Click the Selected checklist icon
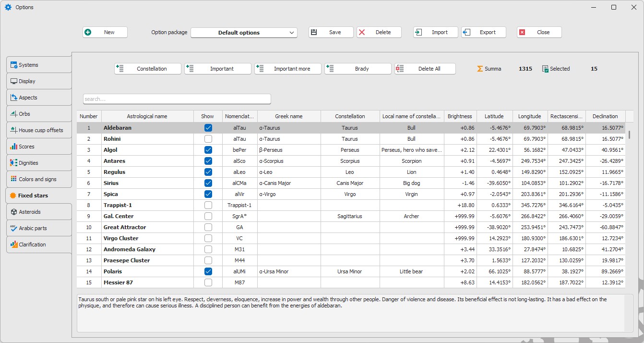 coord(545,69)
